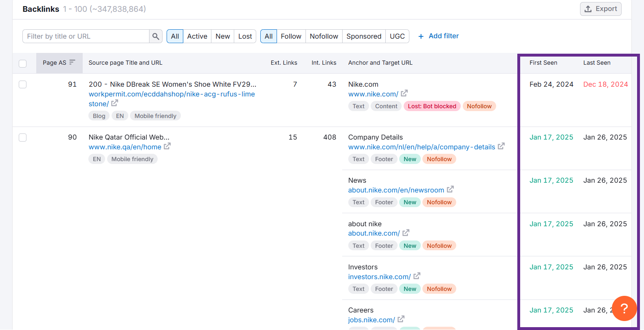Image resolution: width=644 pixels, height=330 pixels.
Task: Click the Export upload icon
Action: click(x=588, y=9)
